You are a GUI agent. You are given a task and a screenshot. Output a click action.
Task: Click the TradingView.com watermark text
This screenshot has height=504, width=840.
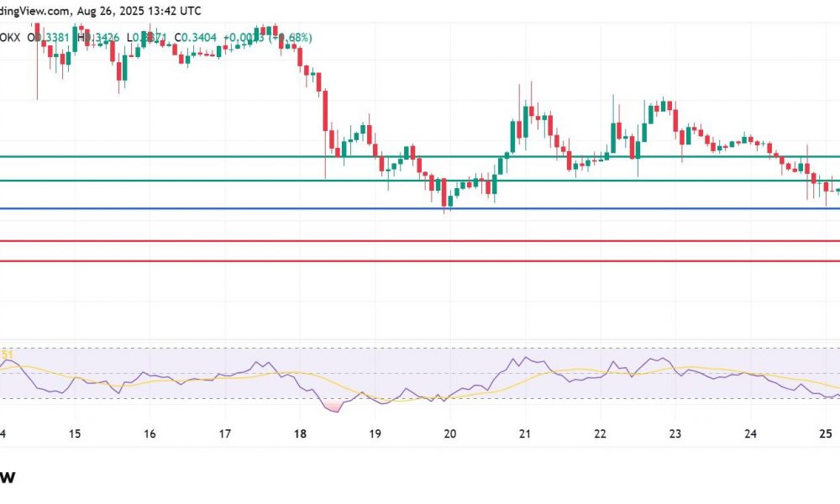point(34,12)
